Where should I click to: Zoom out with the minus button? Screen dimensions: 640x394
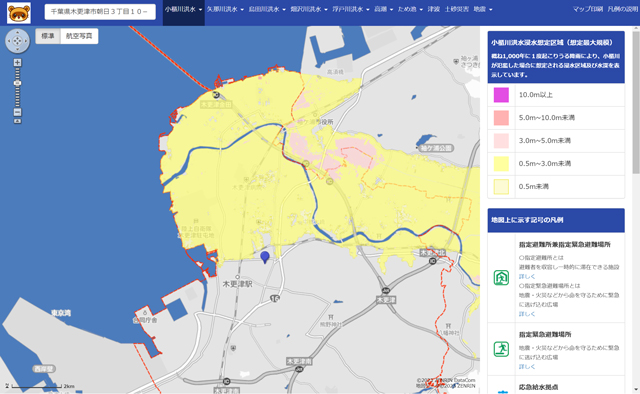(x=17, y=112)
